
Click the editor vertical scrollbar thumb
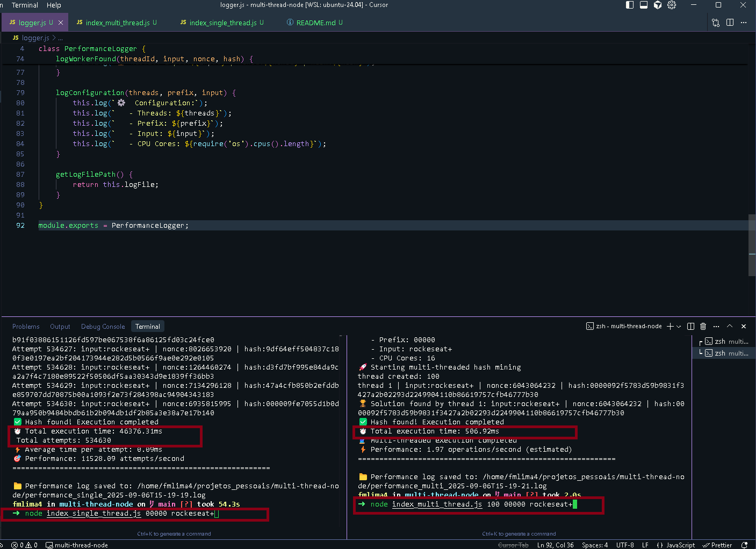point(752,244)
